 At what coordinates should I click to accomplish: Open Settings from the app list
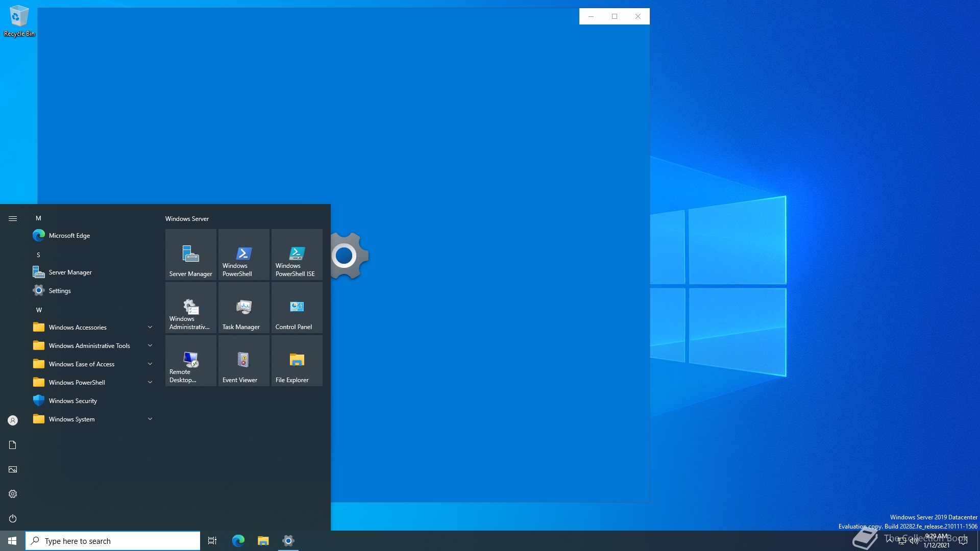click(94, 290)
